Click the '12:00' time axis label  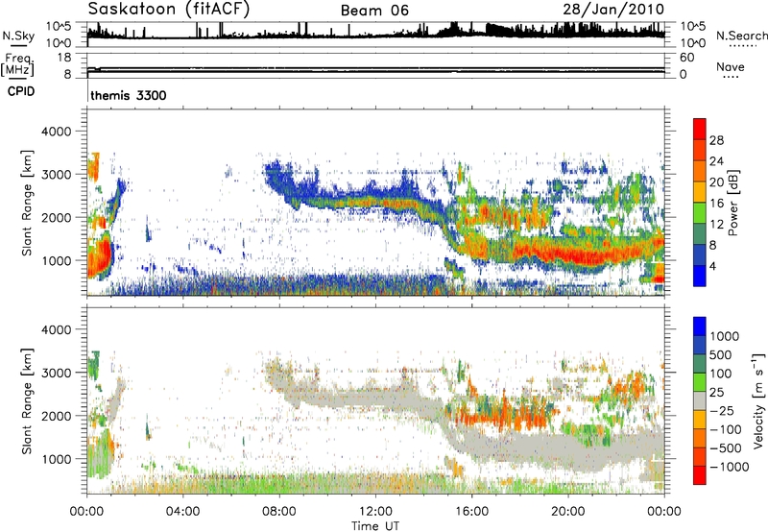point(375,512)
